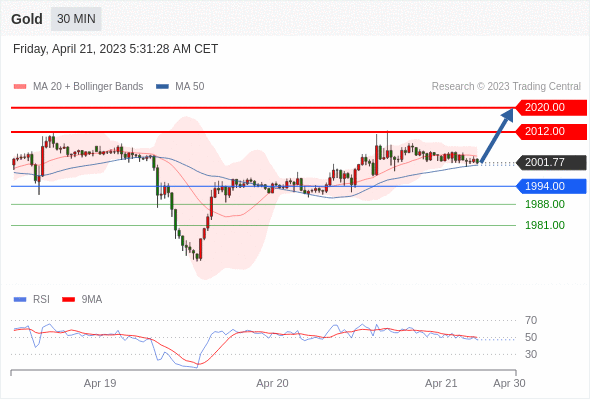The image size is (590, 400).
Task: Click the RSI 70 level label
Action: (531, 321)
